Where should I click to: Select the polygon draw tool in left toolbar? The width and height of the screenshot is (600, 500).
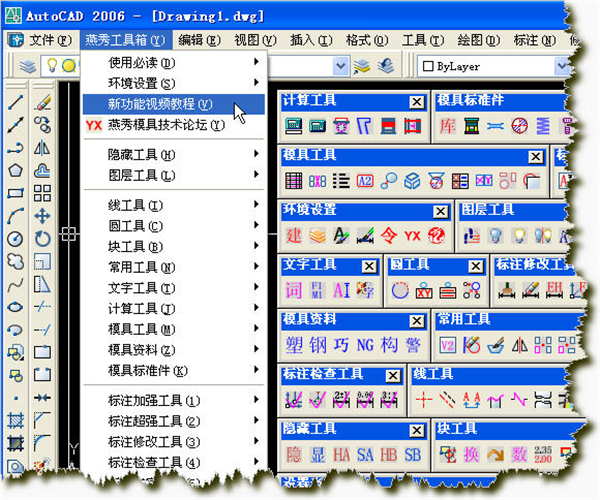click(15, 169)
